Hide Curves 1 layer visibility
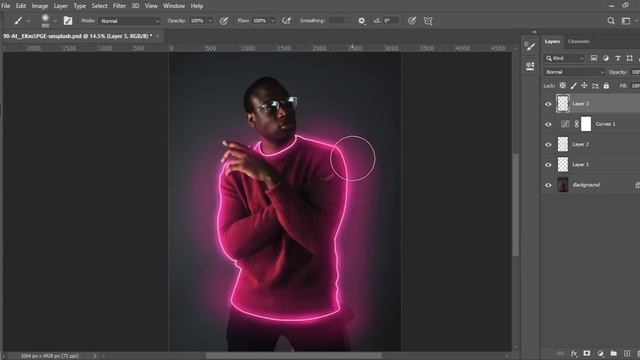The image size is (640, 360). click(548, 124)
